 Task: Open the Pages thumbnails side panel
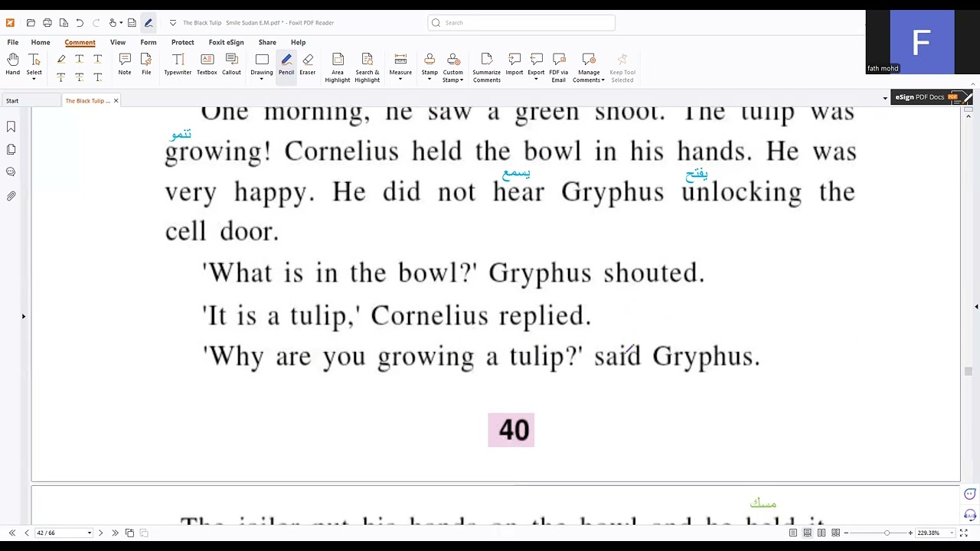click(x=11, y=149)
